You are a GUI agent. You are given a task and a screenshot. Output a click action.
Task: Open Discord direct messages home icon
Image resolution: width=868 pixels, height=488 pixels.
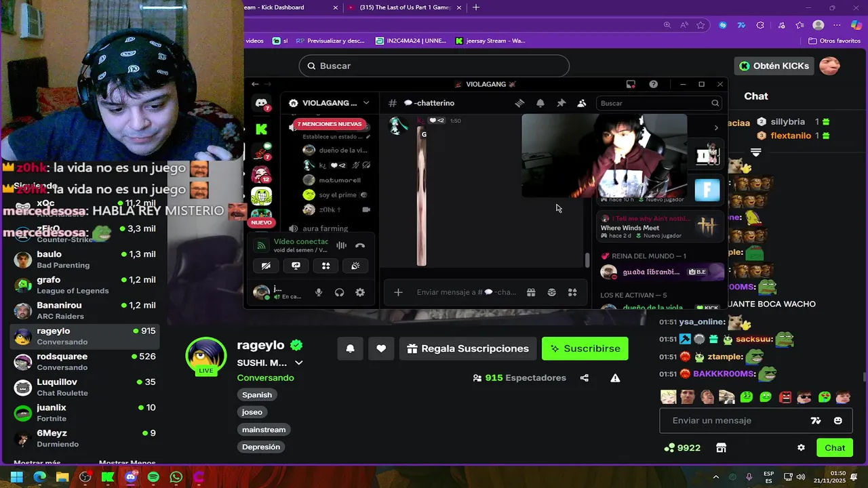coord(261,103)
